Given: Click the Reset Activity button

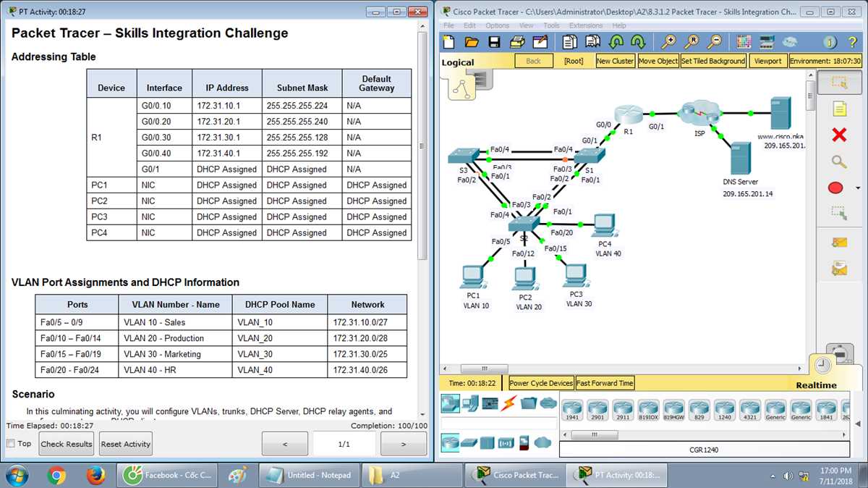Looking at the screenshot, I should tap(126, 444).
